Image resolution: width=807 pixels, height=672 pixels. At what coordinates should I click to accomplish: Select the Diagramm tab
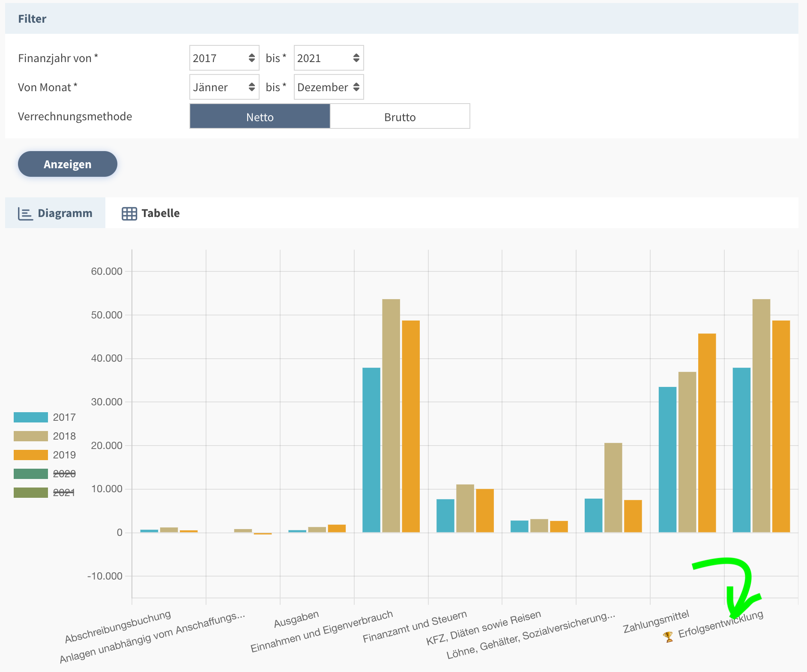point(56,213)
